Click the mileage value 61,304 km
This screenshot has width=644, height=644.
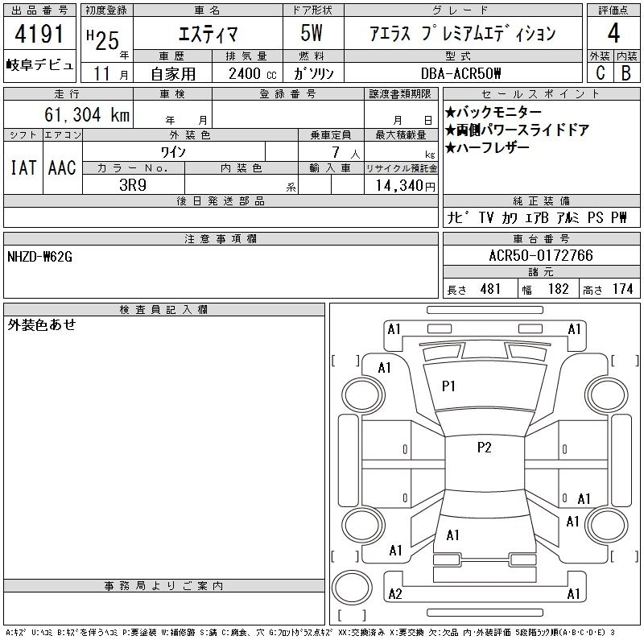pos(87,114)
